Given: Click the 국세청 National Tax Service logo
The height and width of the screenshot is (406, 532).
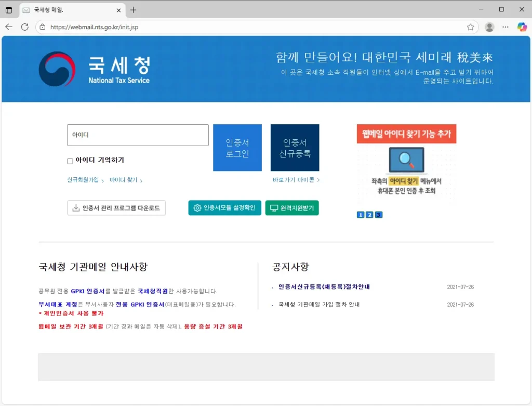Looking at the screenshot, I should [95, 69].
